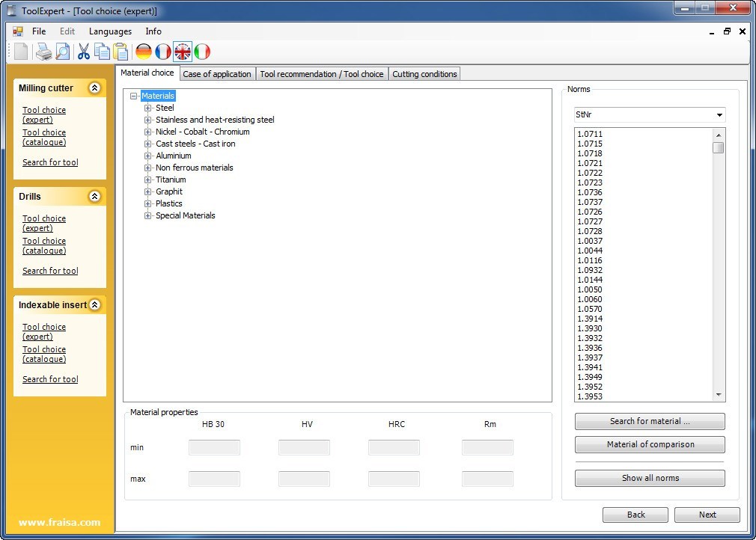Screen dimensions: 756x540
Task: Open Tool choice (expert) under Drills
Action: pos(43,223)
